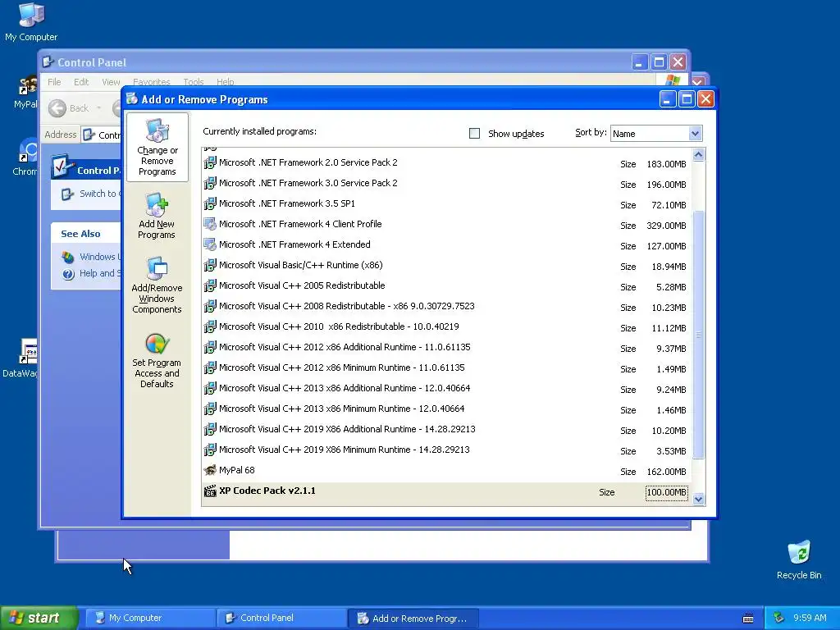840x630 pixels.
Task: Toggle the Show updates checkbox
Action: click(x=475, y=134)
